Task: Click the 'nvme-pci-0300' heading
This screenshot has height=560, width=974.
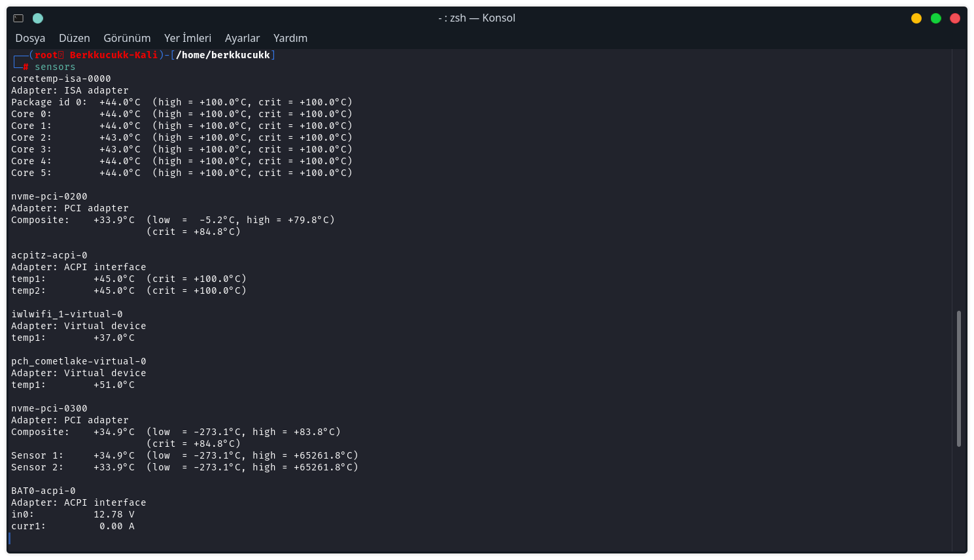Action: pos(49,408)
